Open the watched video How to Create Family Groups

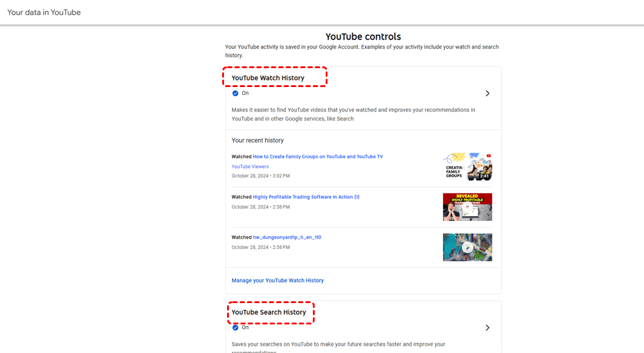point(317,156)
